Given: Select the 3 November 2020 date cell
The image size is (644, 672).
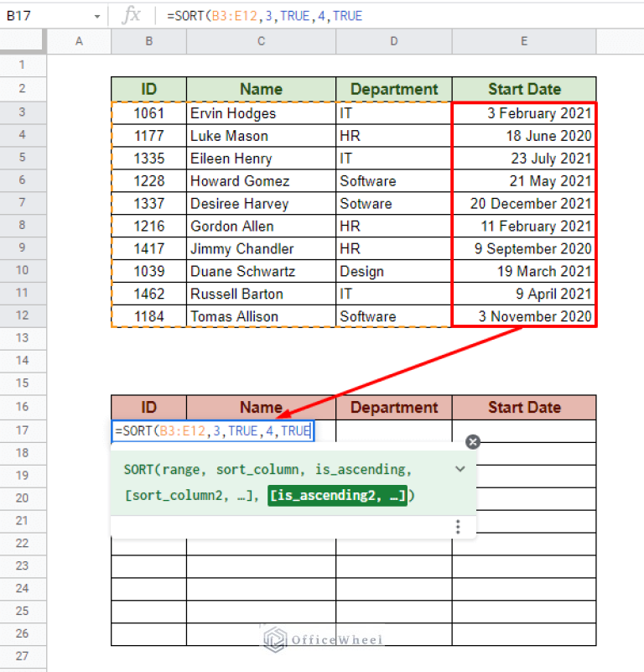Looking at the screenshot, I should pos(524,316).
